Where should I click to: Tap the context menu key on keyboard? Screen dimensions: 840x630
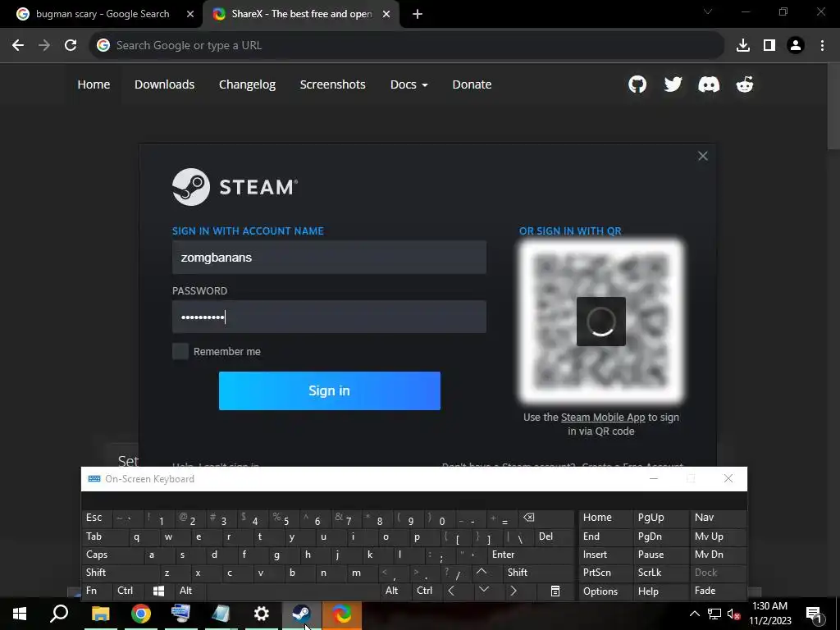[555, 591]
